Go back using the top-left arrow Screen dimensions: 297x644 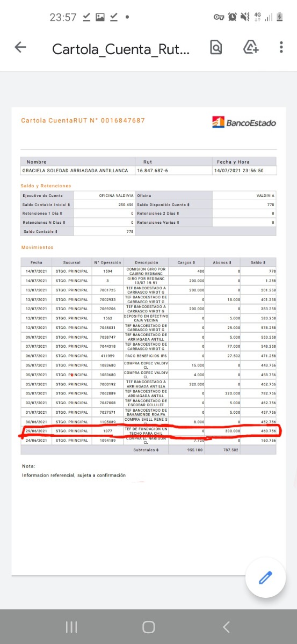point(20,47)
